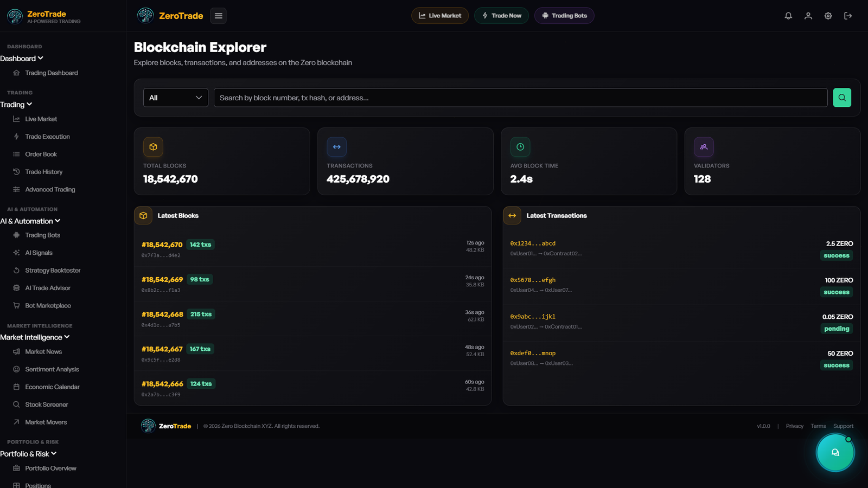Open the user profile icon
The height and width of the screenshot is (488, 868).
point(808,16)
